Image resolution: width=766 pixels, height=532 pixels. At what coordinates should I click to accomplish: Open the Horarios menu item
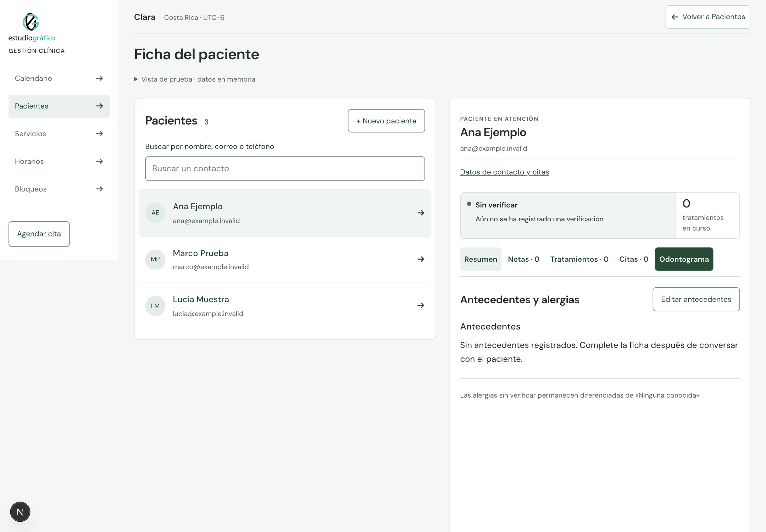point(59,161)
